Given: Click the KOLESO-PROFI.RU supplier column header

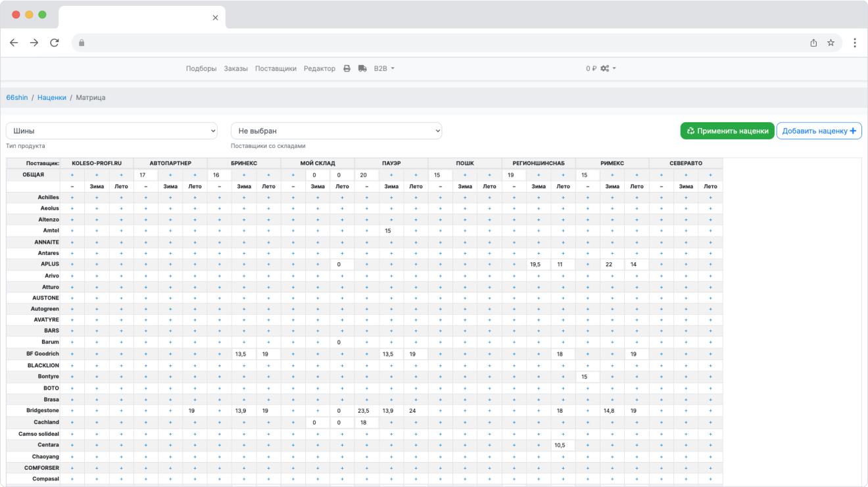Looking at the screenshot, I should [x=97, y=163].
